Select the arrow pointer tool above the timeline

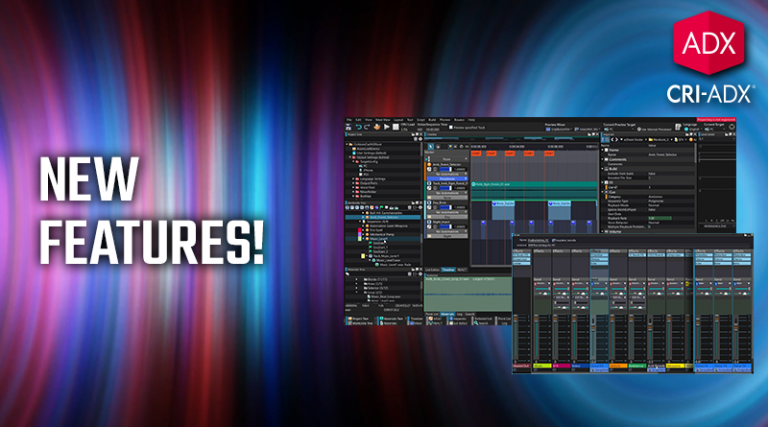430,147
